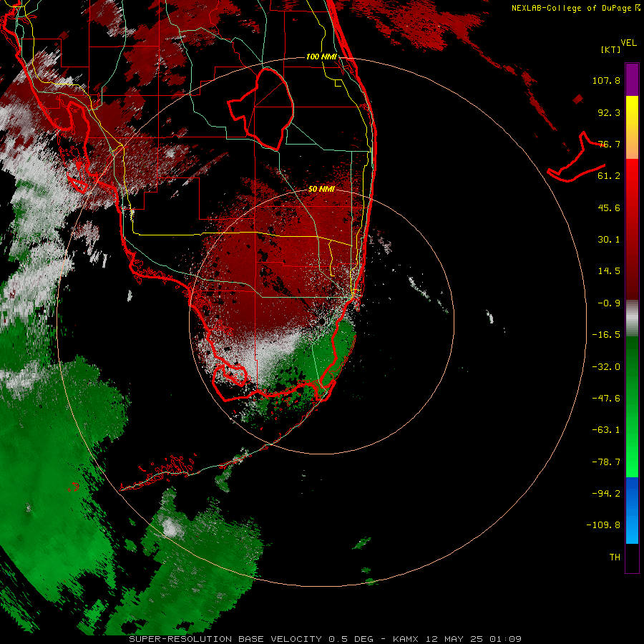Screen dimensions: 644x644
Task: Click the 76.7 legend value
Action: tap(609, 144)
